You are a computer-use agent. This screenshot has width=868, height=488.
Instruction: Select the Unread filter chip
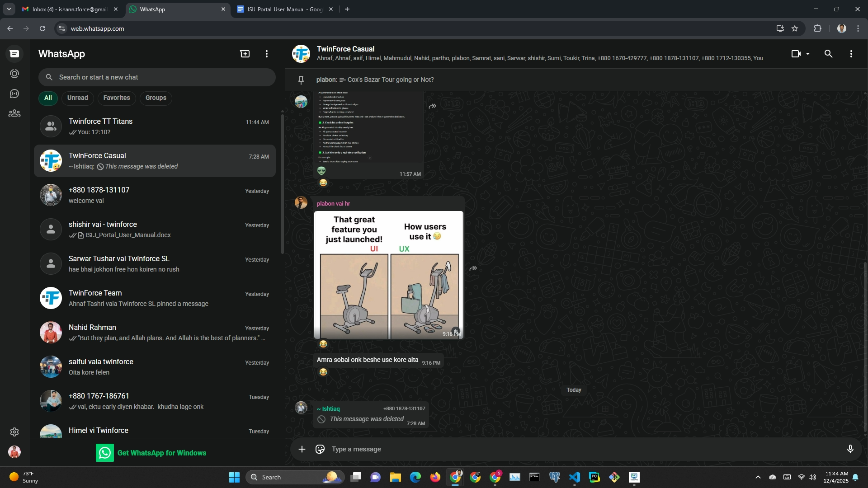click(78, 98)
